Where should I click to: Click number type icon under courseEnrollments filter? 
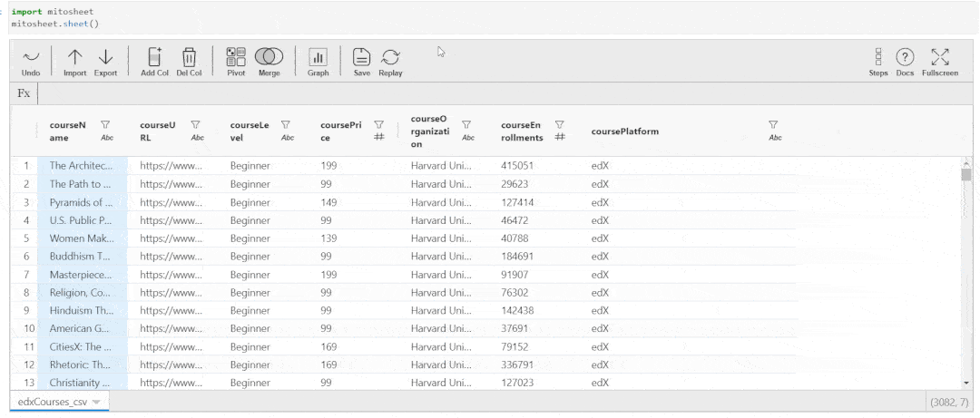pos(560,138)
